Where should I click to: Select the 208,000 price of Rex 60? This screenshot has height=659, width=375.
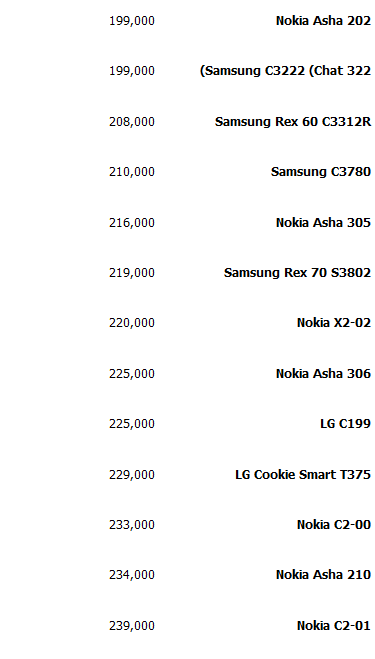[132, 122]
